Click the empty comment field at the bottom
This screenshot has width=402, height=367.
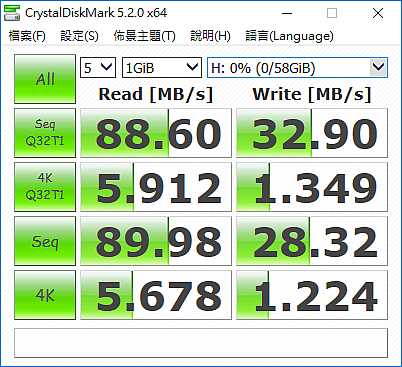pyautogui.click(x=201, y=343)
